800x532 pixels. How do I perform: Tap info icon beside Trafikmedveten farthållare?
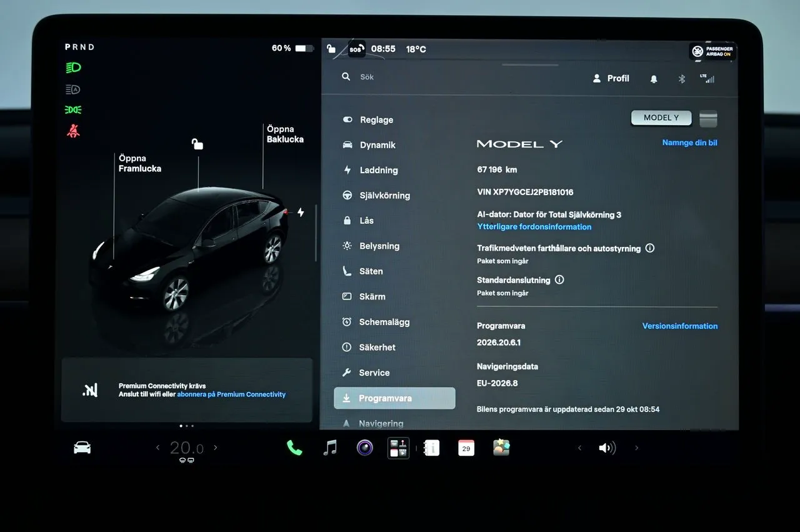[x=650, y=248]
